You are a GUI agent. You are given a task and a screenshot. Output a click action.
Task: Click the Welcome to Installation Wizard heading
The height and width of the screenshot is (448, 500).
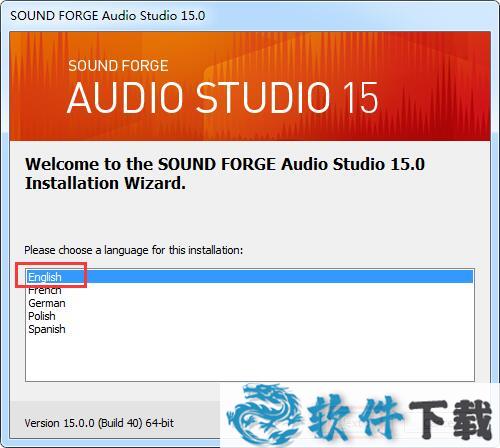(x=225, y=174)
